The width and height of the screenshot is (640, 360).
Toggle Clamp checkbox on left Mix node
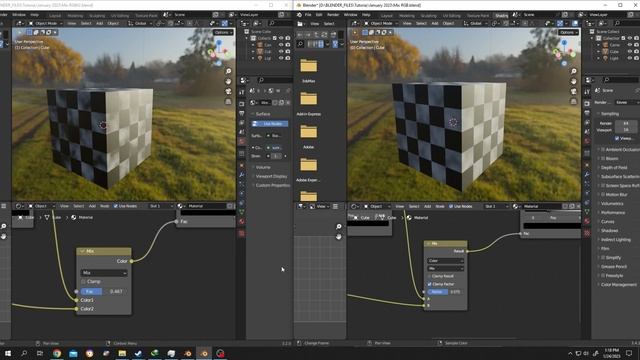[84, 282]
